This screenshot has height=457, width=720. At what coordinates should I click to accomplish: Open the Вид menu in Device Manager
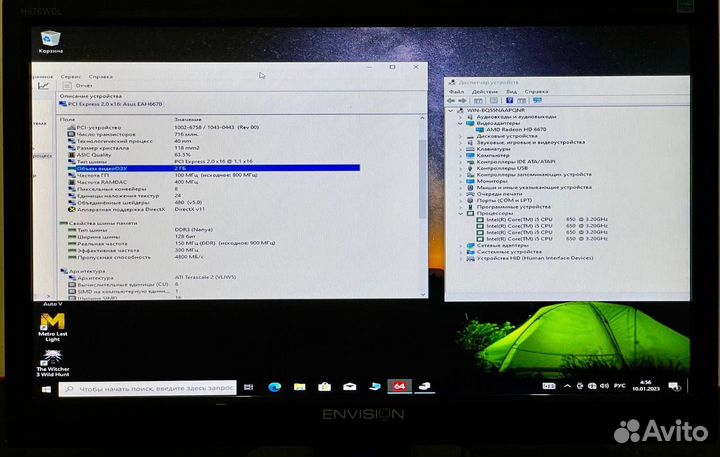pyautogui.click(x=511, y=92)
